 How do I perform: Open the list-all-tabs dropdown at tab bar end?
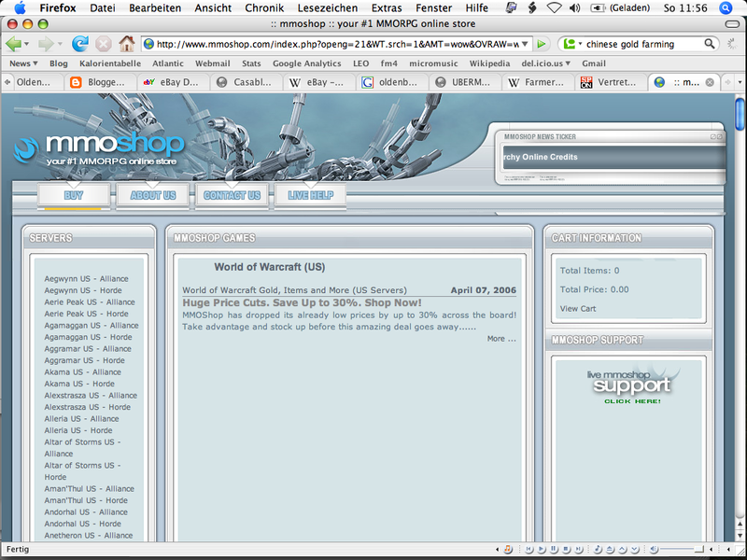(740, 82)
